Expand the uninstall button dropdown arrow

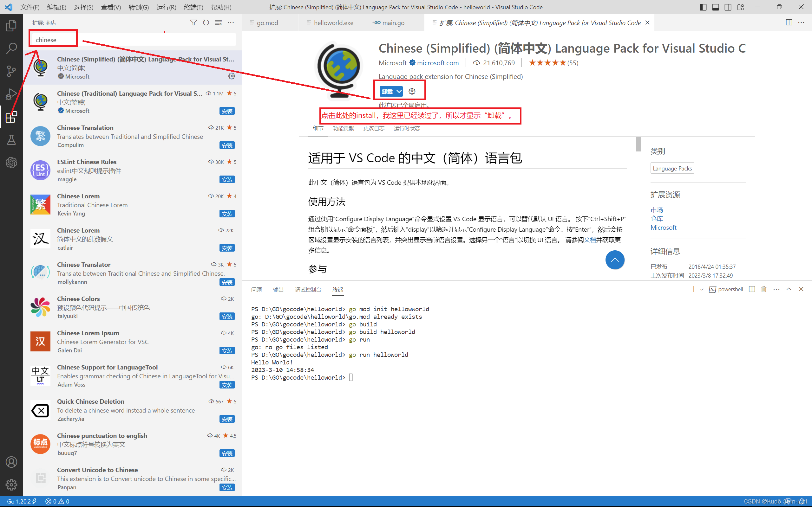(399, 91)
